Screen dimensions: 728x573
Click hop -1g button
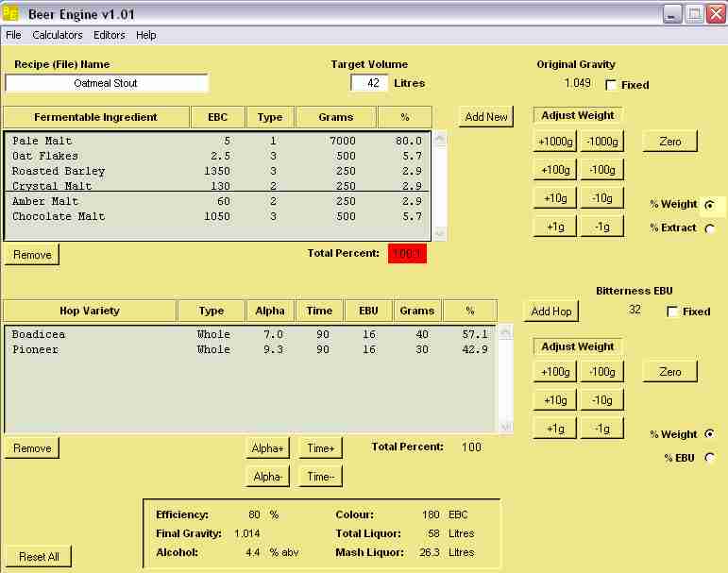point(602,429)
